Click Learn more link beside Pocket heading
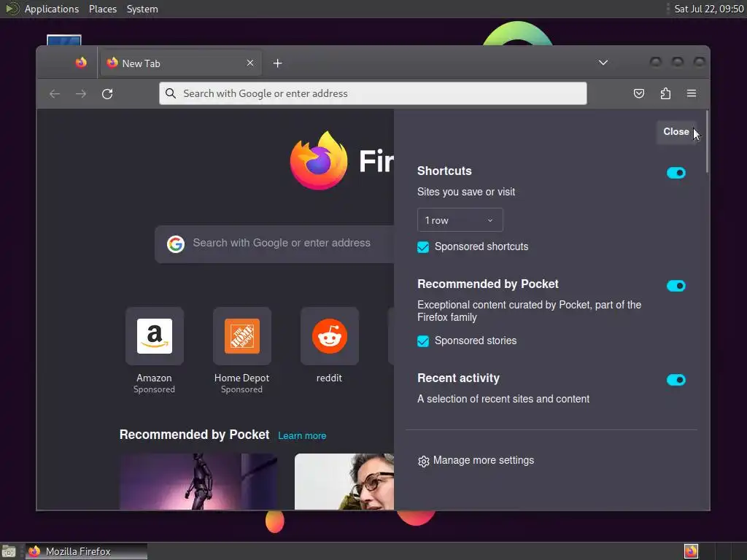Viewport: 747px width, 560px height. [302, 436]
